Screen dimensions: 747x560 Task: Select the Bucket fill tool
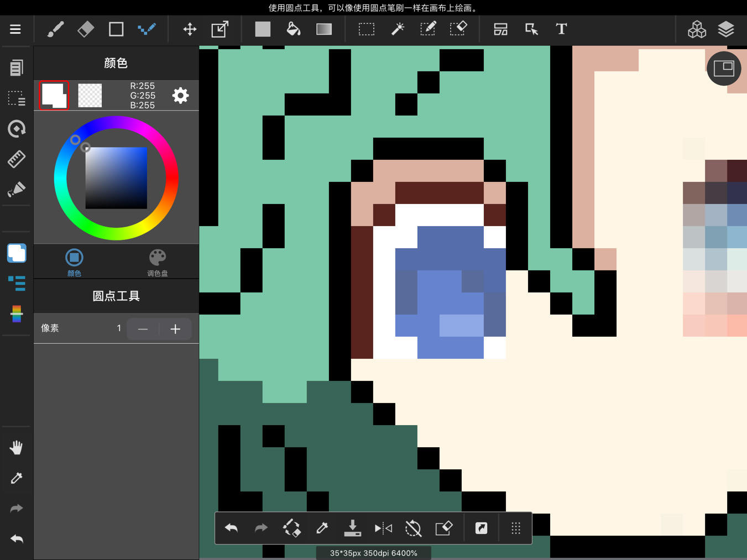[293, 29]
